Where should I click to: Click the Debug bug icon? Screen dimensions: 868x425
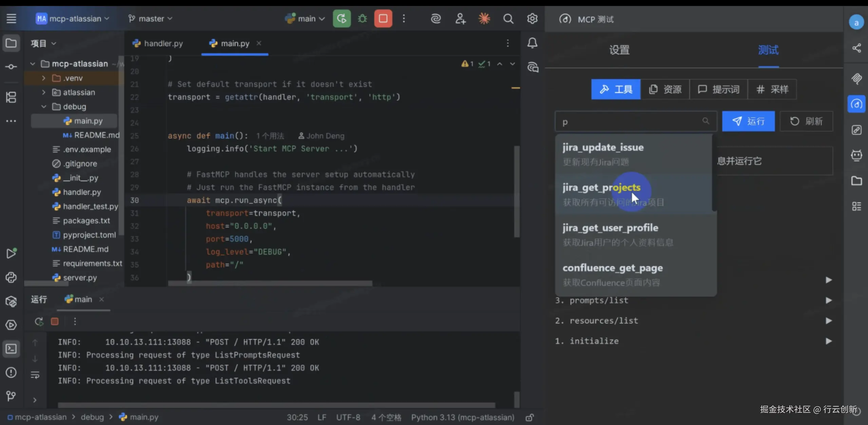[362, 18]
